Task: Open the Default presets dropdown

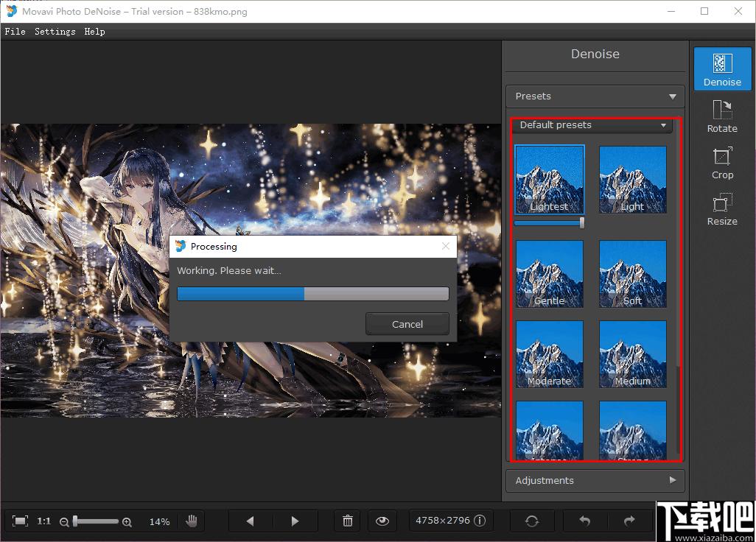Action: (x=592, y=125)
